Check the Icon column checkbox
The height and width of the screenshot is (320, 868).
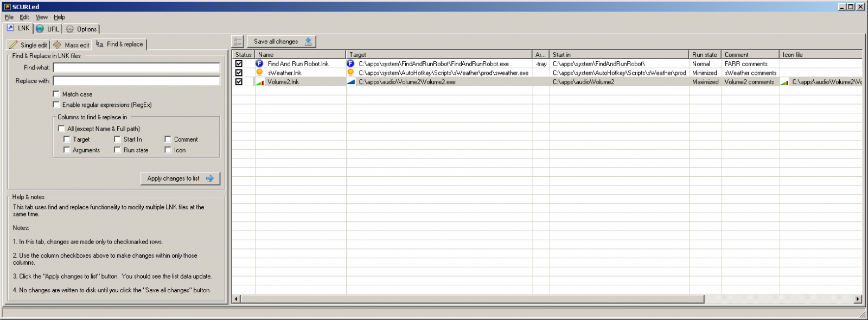pyautogui.click(x=168, y=150)
